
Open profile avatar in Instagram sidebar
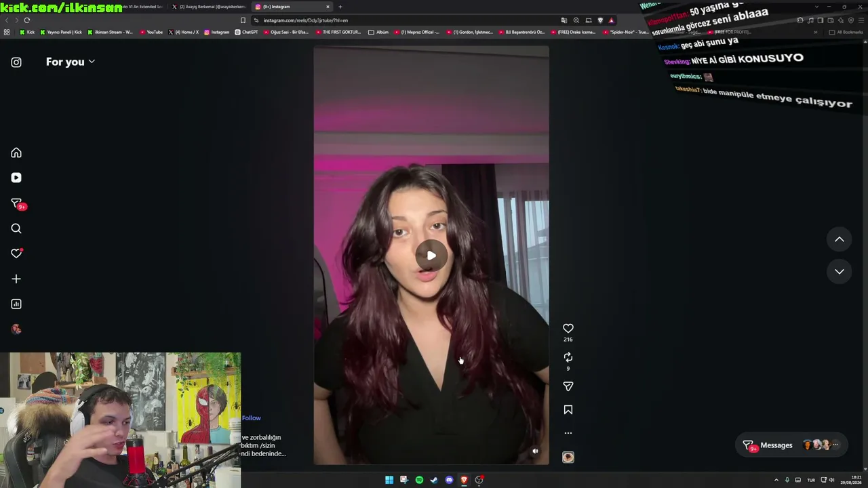click(16, 329)
